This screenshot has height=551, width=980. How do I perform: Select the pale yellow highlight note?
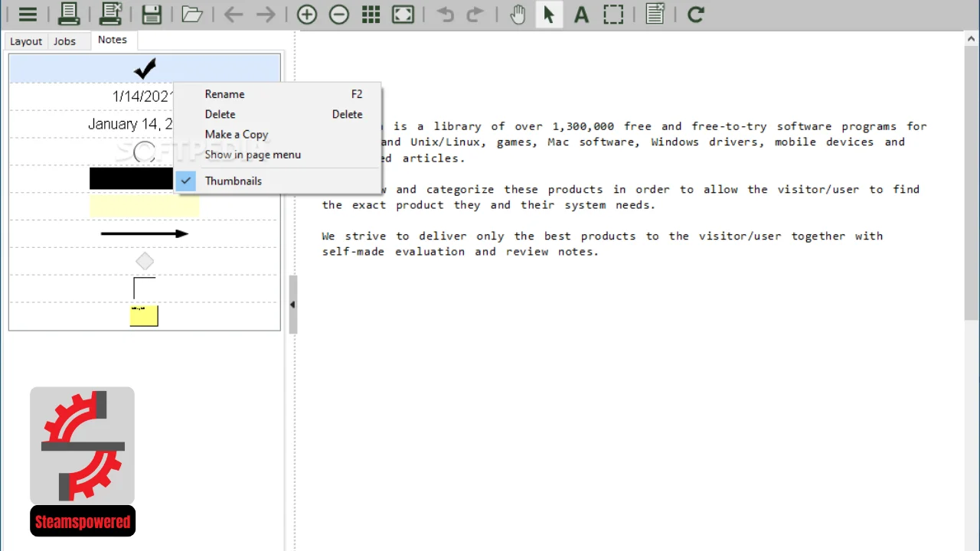click(145, 206)
